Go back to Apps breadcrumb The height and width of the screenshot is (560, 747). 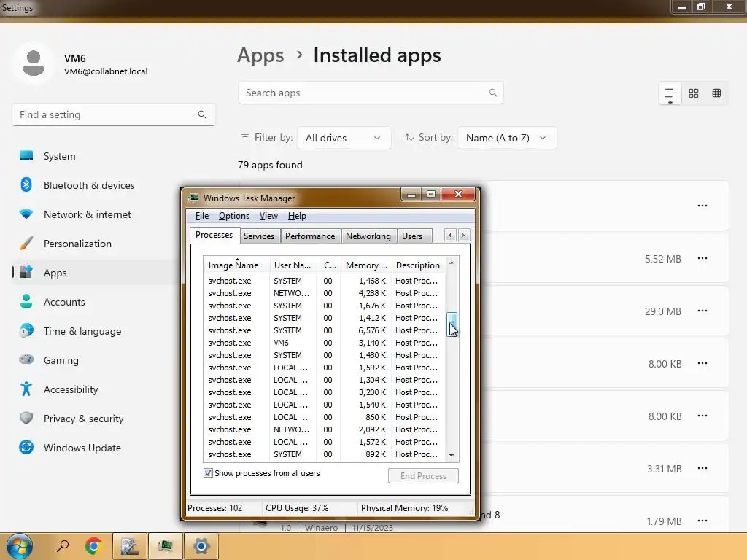[260, 55]
